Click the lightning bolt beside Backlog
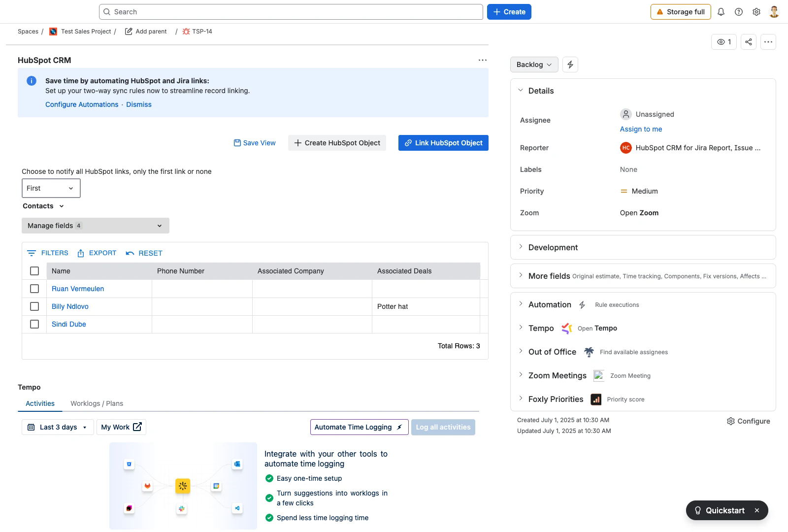788x532 pixels. [x=570, y=65]
